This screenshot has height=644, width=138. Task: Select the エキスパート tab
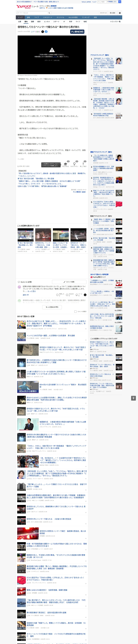[48, 17]
